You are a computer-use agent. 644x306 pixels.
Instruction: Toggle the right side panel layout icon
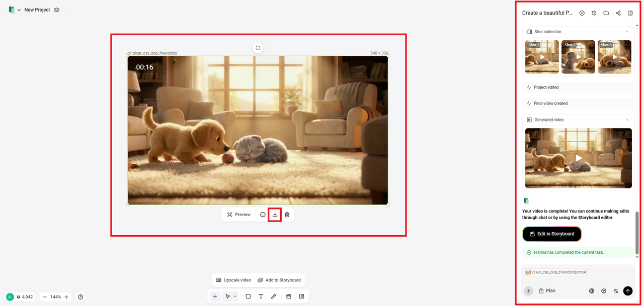point(630,13)
